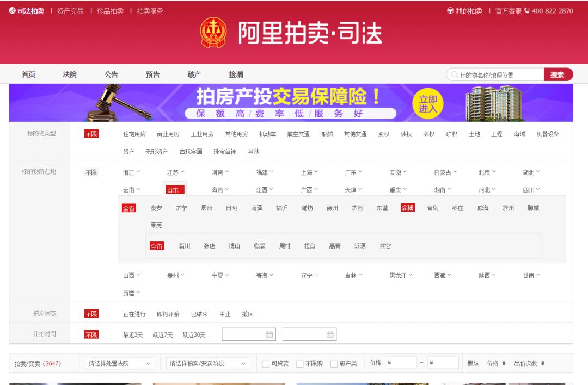
Task: Tick the 破产类 checkbox
Action: 334,364
